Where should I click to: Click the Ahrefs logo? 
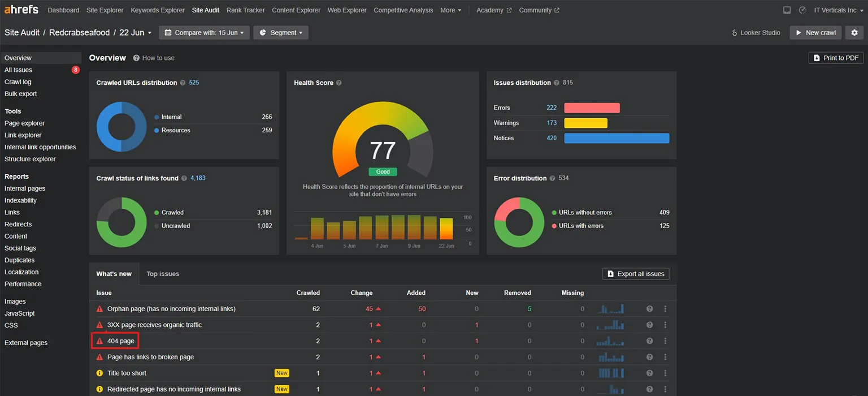tap(22, 10)
